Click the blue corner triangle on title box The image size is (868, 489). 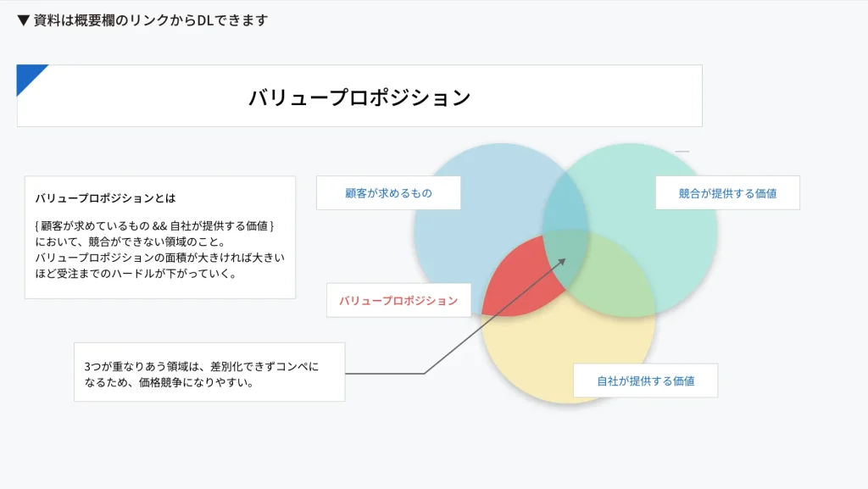(x=28, y=75)
